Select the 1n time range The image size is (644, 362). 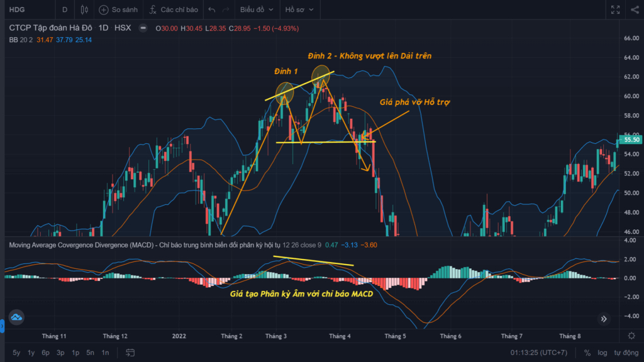coord(105,353)
